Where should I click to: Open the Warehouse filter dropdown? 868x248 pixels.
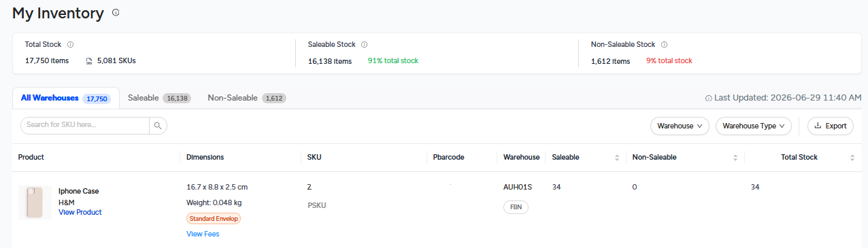680,126
